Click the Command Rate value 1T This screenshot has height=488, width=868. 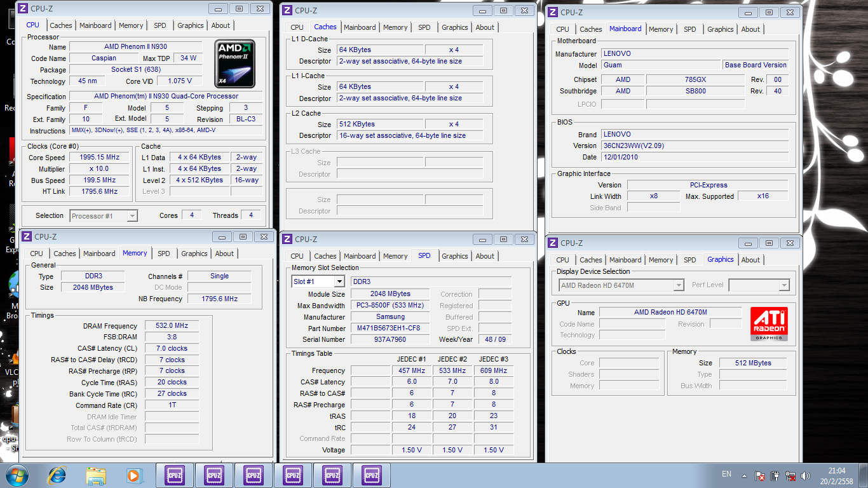[x=172, y=405]
